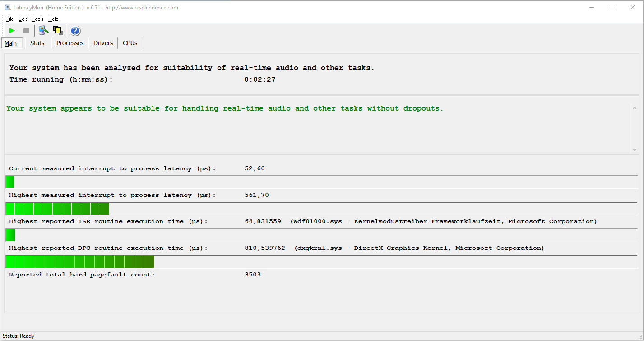The width and height of the screenshot is (644, 341).
Task: Open help with the blue question mark
Action: (75, 31)
